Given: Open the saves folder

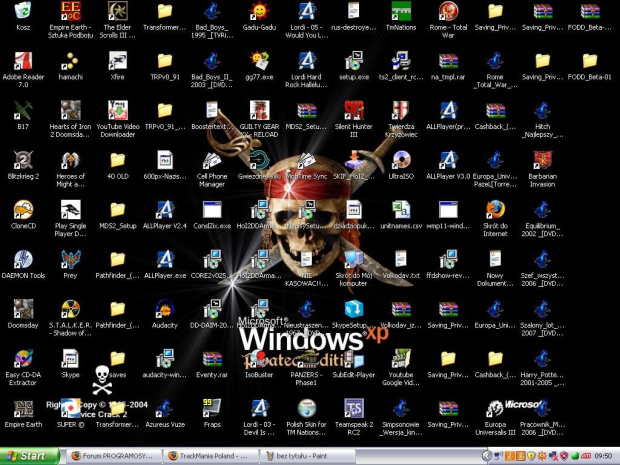Looking at the screenshot, I should (117, 359).
